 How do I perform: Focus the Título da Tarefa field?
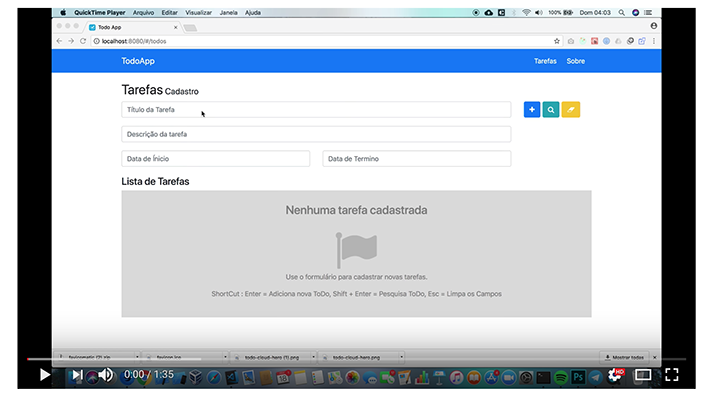click(316, 110)
